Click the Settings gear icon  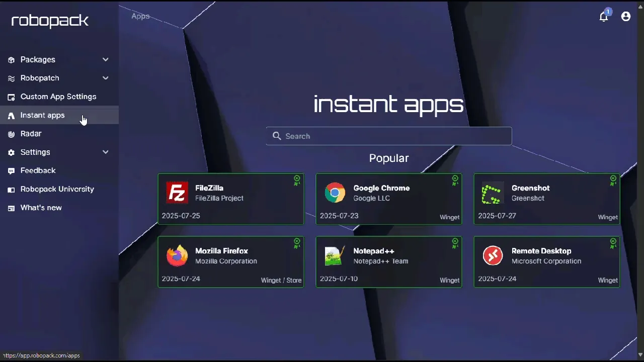coord(11,152)
